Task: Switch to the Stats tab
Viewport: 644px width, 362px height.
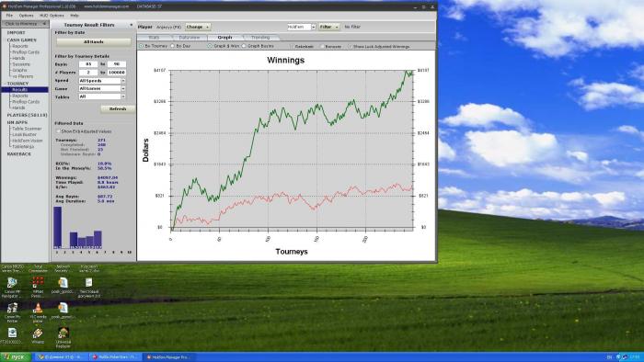Action: tap(154, 38)
